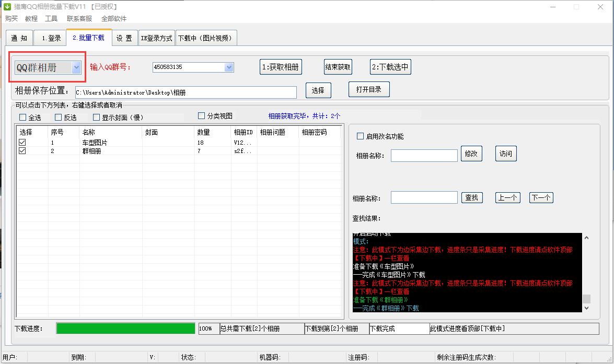The image size is (614, 364).
Task: Click the 查找 button
Action: [472, 197]
